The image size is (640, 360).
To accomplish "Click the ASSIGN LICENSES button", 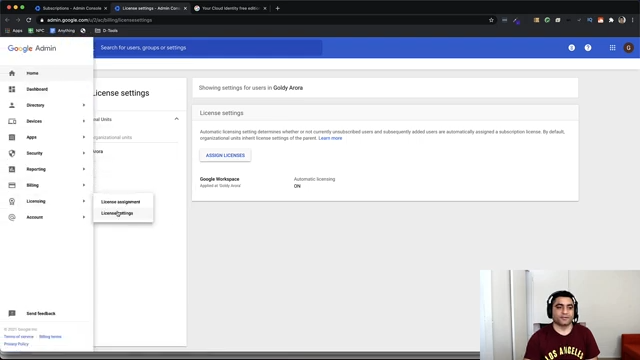I will (x=225, y=156).
